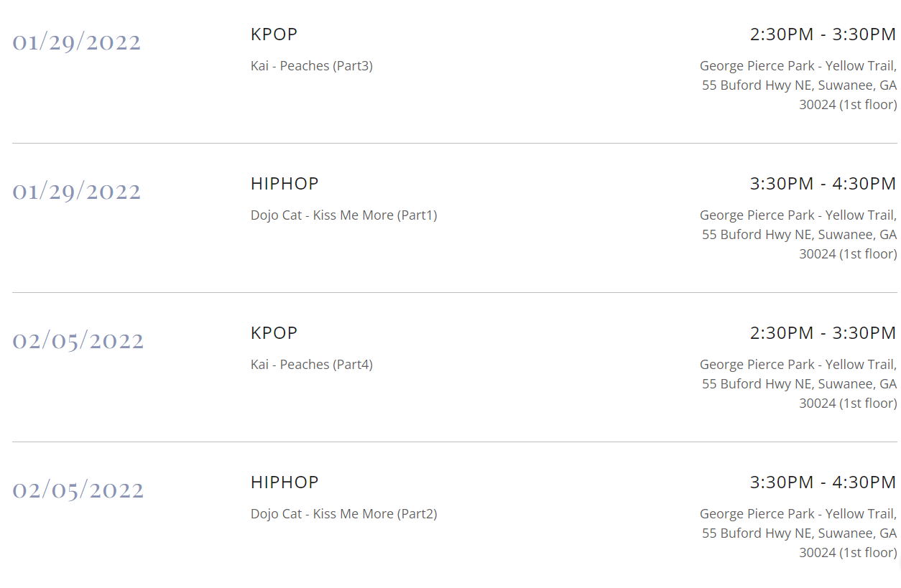The image size is (901, 588).
Task: Click the "Dojo Cat - Kiss Me More (Part1)" description
Action: 343,215
